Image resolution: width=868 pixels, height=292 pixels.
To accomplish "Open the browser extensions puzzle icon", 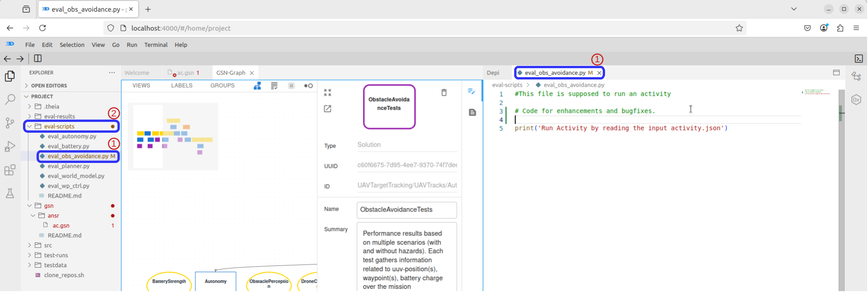I will (x=840, y=28).
